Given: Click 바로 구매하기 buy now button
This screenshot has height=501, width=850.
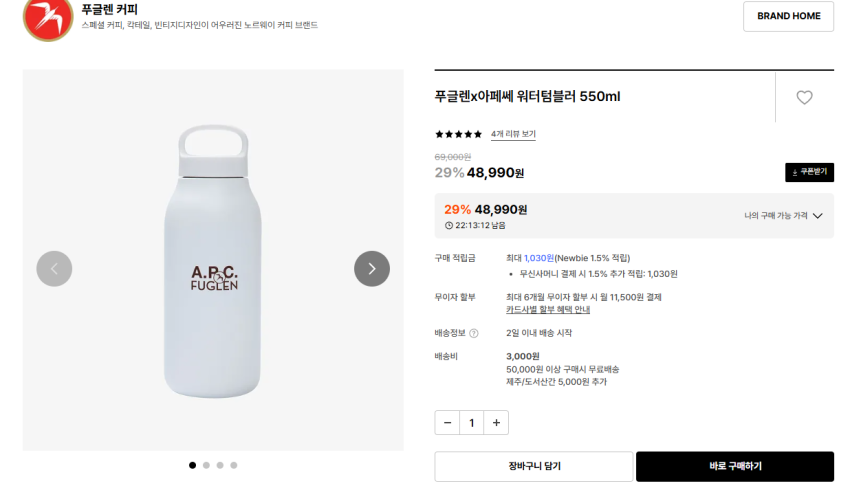Looking at the screenshot, I should coord(735,466).
